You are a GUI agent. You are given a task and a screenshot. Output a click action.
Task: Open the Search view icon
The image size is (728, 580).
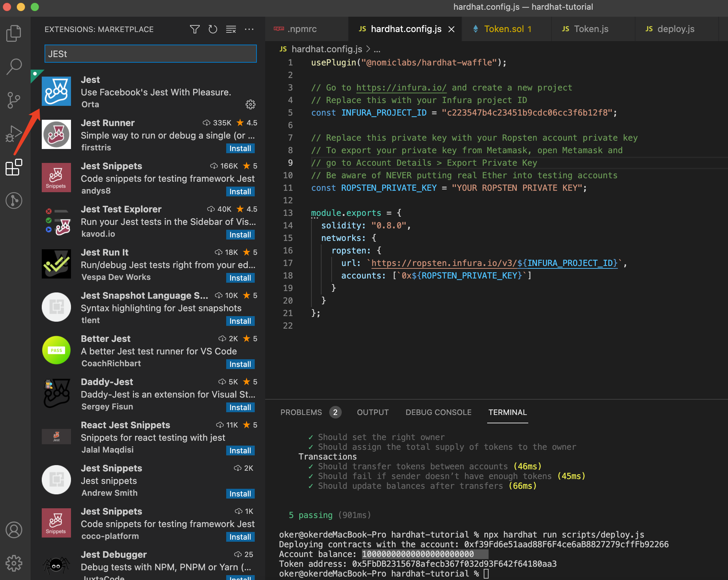[x=14, y=66]
